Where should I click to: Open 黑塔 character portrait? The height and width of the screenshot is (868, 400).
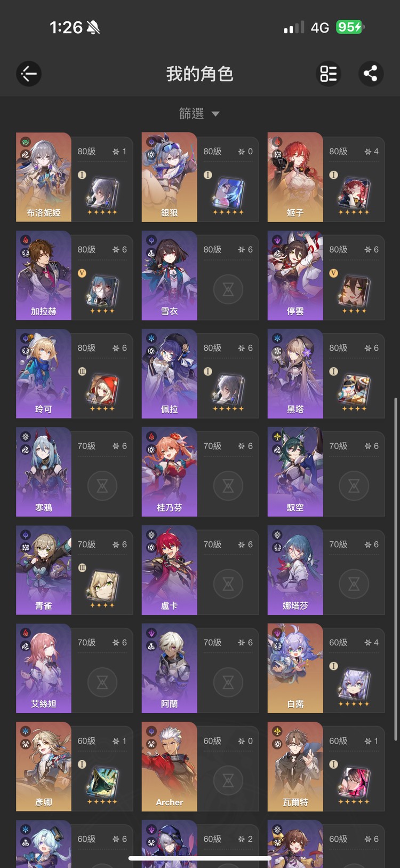(295, 374)
